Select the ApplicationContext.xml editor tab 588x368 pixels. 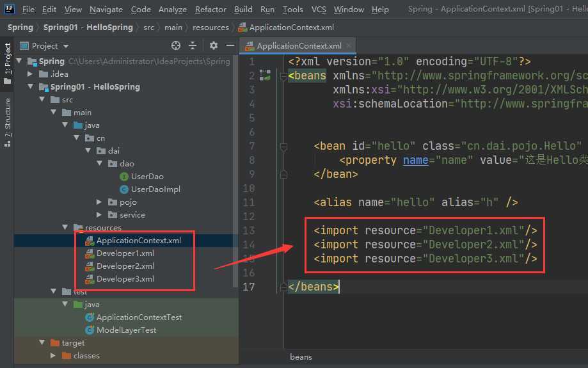point(298,46)
